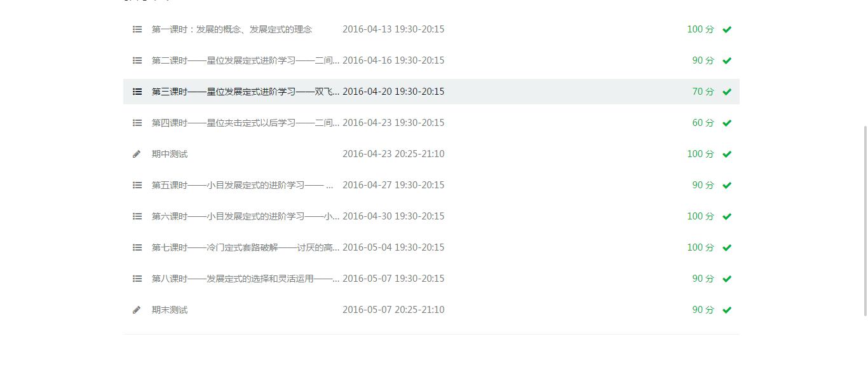This screenshot has height=381, width=868.
Task: Click the list icon beside 第三课时 row
Action: (137, 92)
